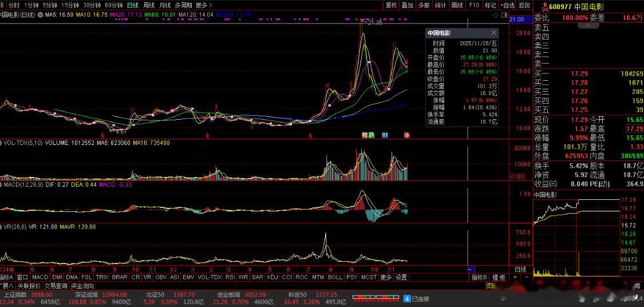
Task: Close the 中国电影 data popup
Action: tap(493, 33)
